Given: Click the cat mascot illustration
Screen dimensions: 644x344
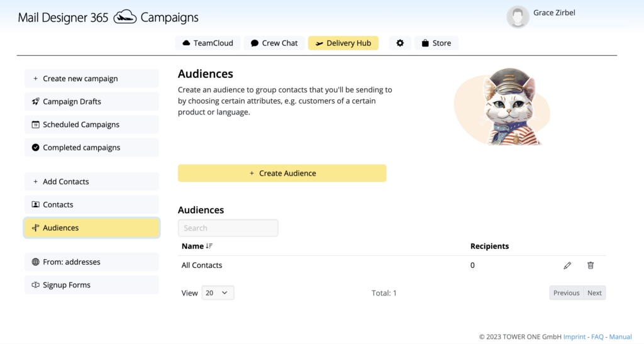Looking at the screenshot, I should click(502, 106).
